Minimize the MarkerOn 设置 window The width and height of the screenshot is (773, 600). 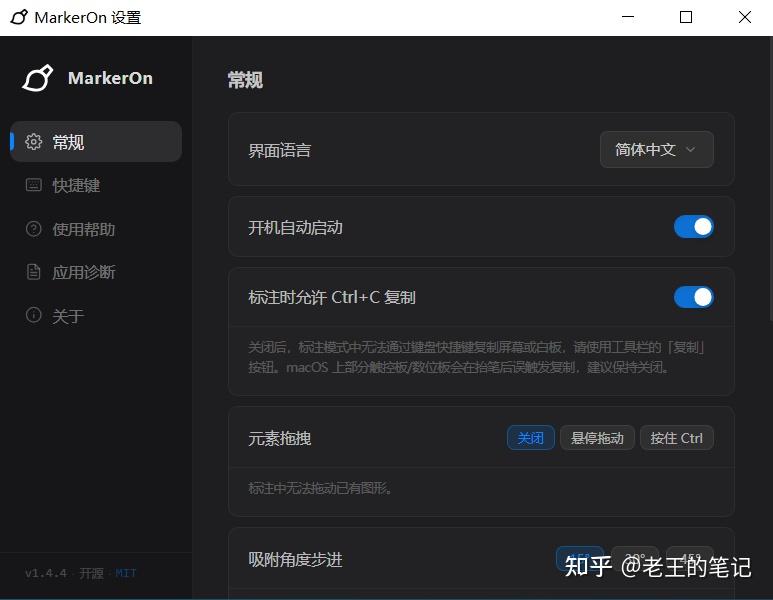pos(628,17)
